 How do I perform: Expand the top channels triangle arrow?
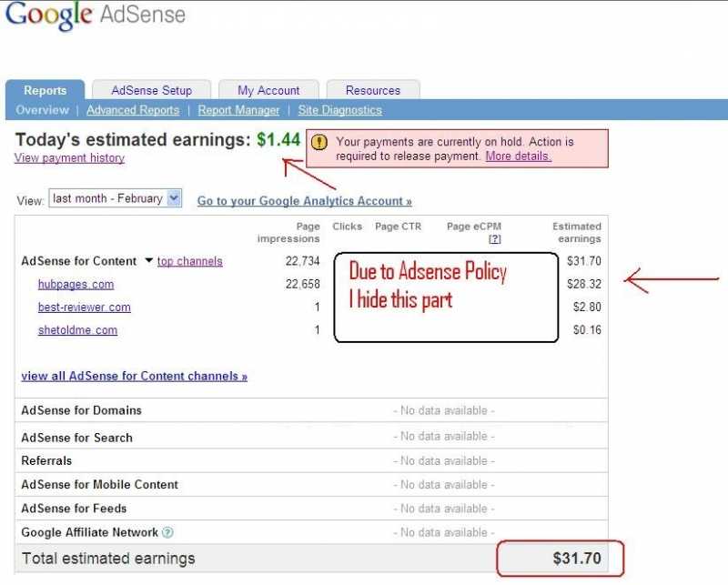[x=148, y=261]
